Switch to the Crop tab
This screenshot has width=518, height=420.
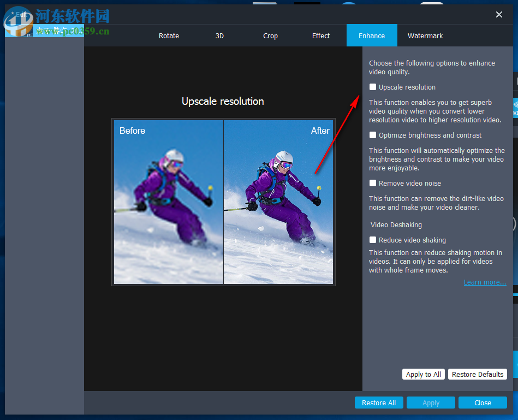[270, 36]
